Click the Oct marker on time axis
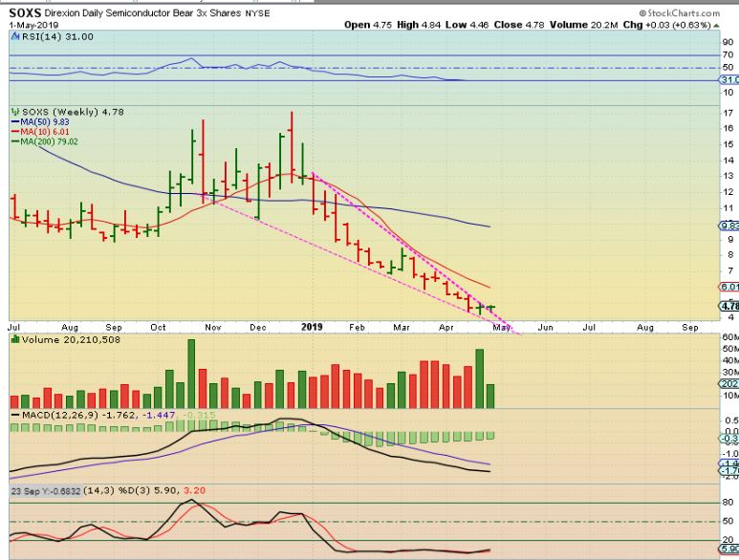 click(158, 327)
